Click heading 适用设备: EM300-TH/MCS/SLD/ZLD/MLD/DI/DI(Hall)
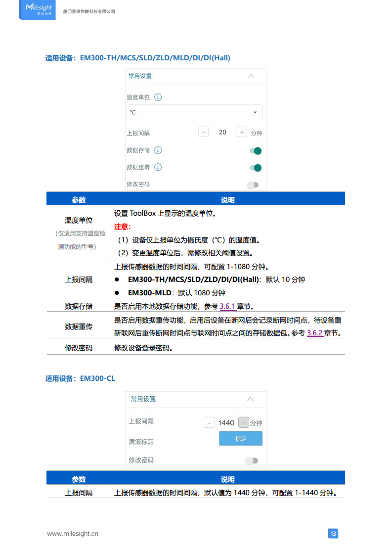This screenshot has height=555, width=392. pyautogui.click(x=137, y=58)
